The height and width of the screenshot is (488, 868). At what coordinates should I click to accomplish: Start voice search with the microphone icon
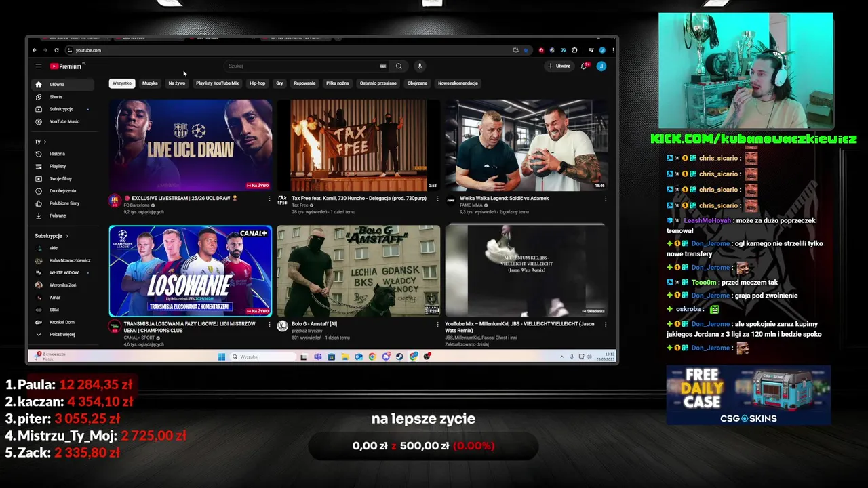[420, 66]
